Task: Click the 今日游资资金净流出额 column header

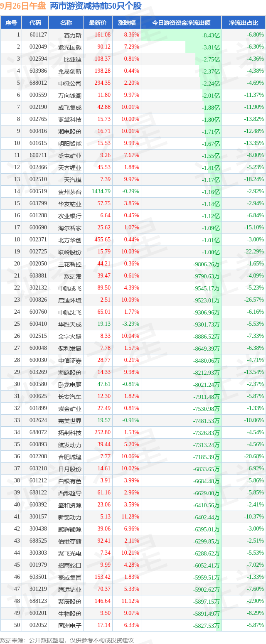Action: click(x=181, y=23)
